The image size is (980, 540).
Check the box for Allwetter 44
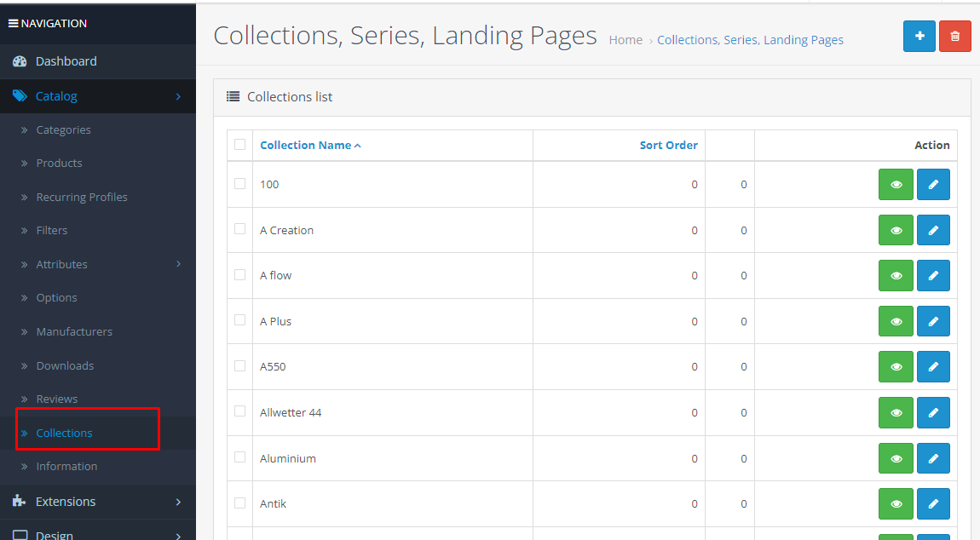tap(240, 411)
